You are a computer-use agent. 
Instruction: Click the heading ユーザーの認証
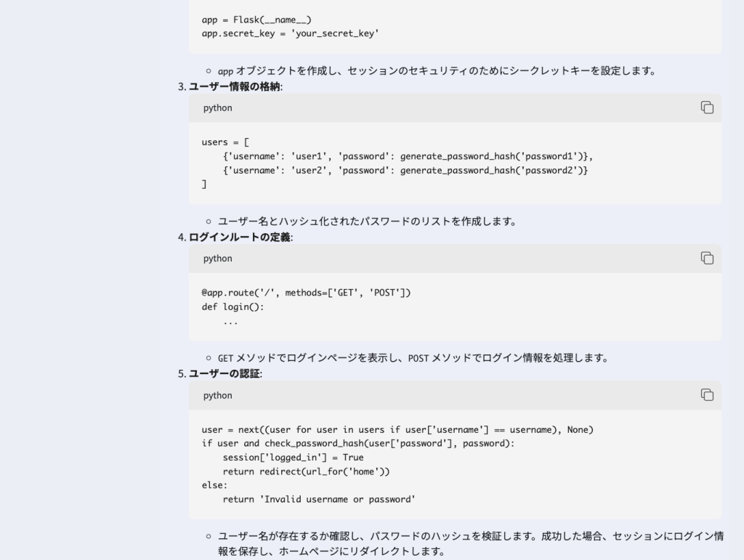tap(225, 374)
